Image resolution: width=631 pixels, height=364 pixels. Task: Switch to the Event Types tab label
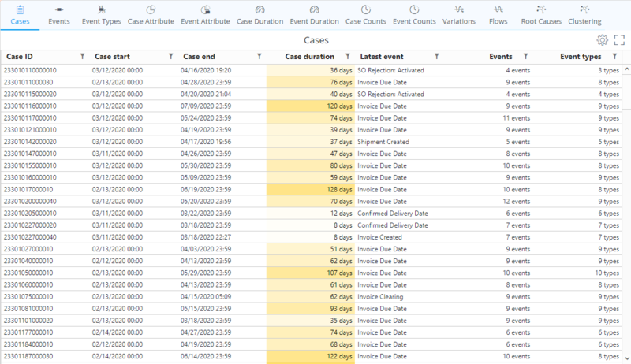pos(102,22)
